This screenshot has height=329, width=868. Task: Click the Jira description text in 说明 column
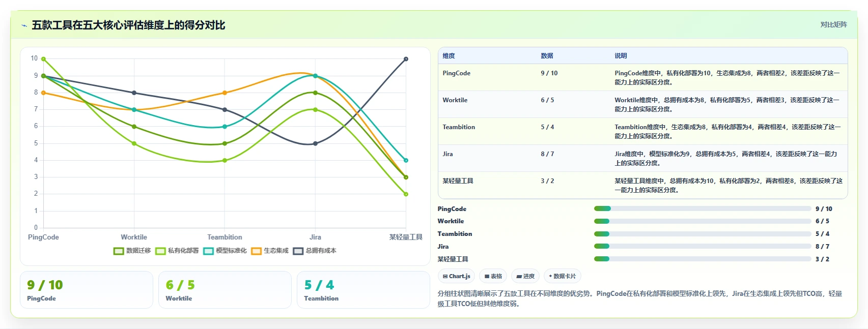tap(725, 158)
